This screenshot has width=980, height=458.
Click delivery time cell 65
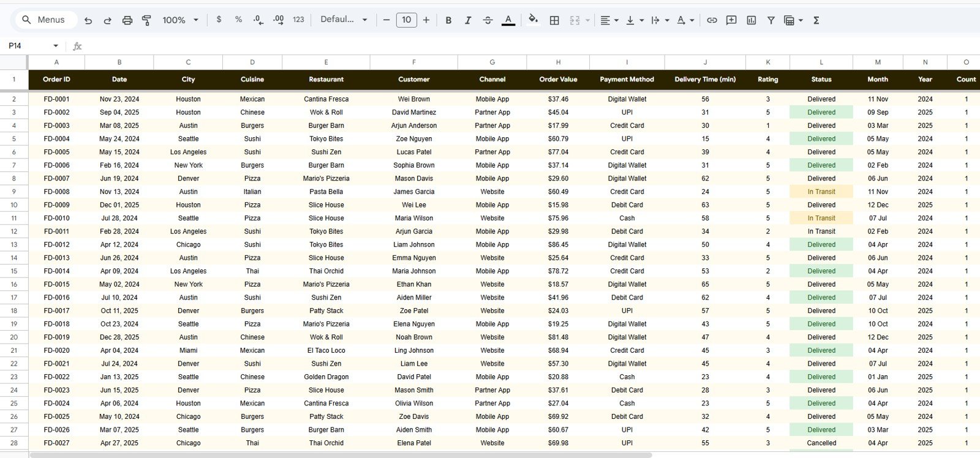705,284
